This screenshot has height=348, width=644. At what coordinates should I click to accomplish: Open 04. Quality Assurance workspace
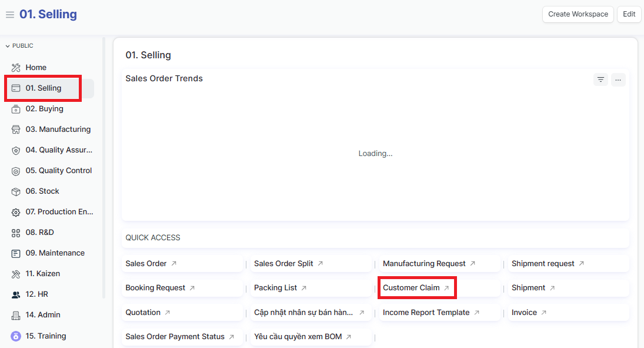tap(58, 150)
